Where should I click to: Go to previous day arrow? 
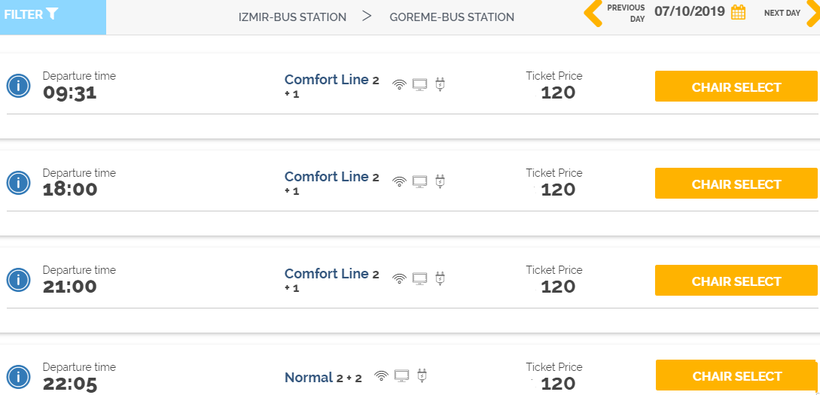coord(594,14)
